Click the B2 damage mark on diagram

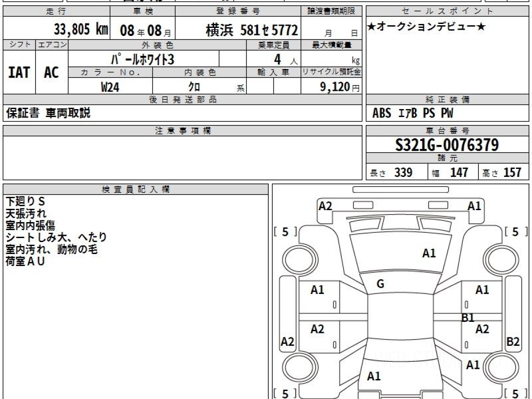coord(513,342)
